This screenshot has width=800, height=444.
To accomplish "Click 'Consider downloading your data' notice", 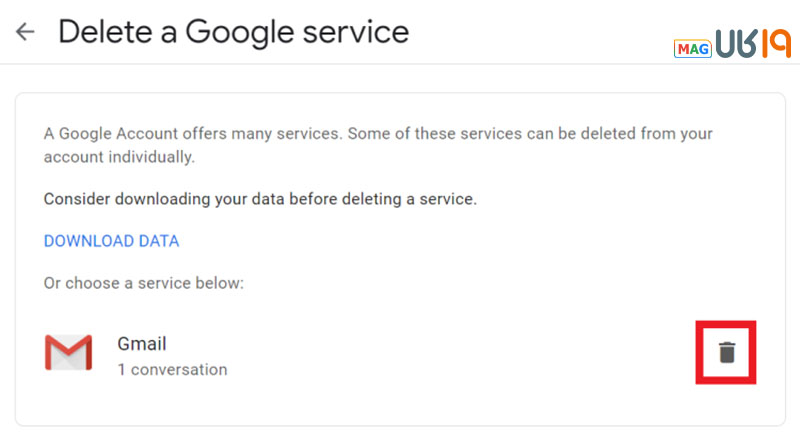I will pos(260,199).
